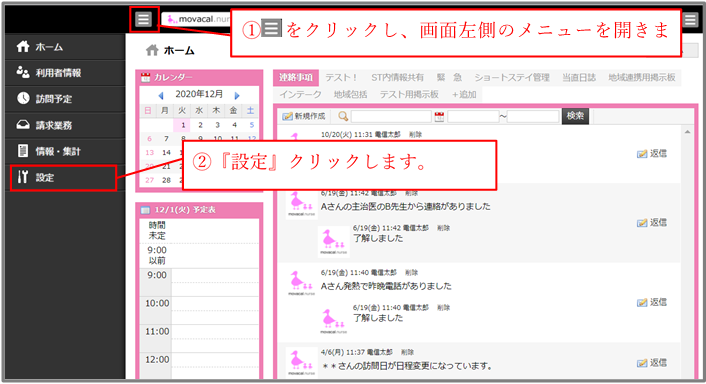Create a new post with 新規作成

click(x=304, y=117)
